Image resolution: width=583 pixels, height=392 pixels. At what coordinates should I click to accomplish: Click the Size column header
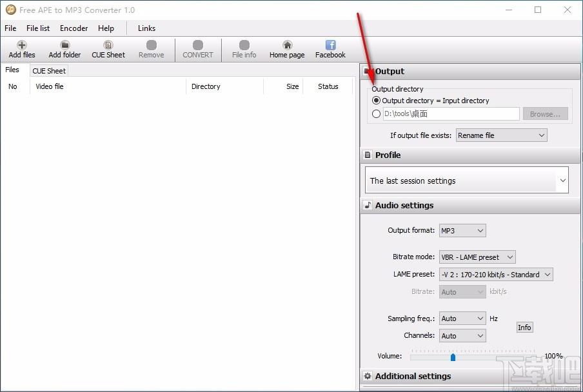pyautogui.click(x=283, y=86)
